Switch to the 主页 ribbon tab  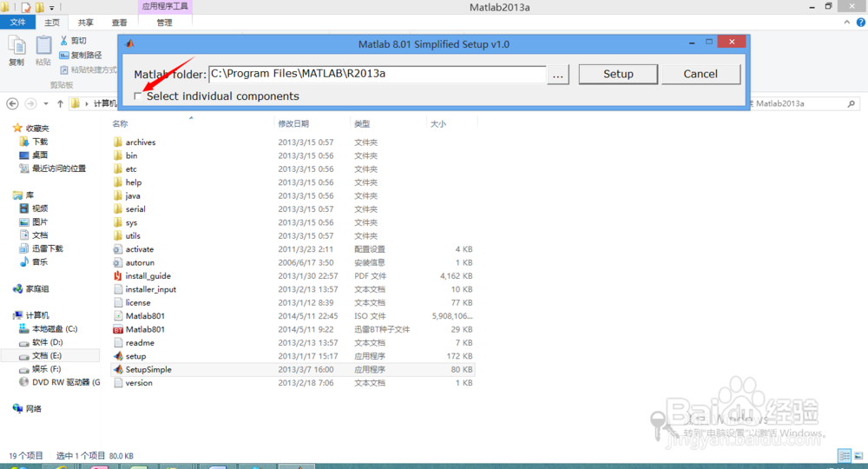pyautogui.click(x=52, y=23)
